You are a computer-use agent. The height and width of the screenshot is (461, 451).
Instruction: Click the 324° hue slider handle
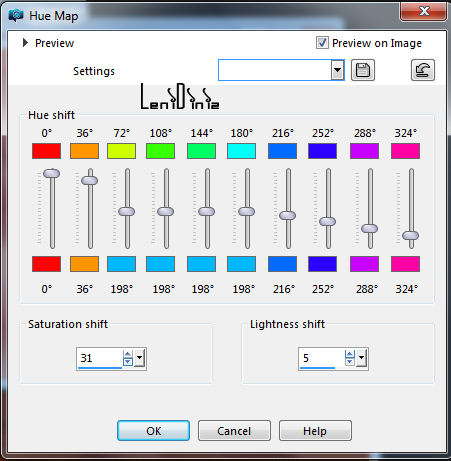pos(411,236)
